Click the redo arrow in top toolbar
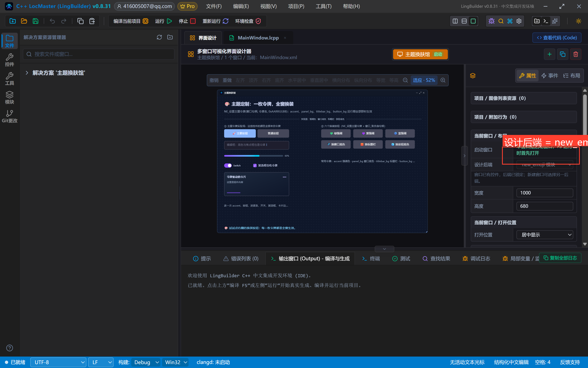Viewport: 588px width, 368px height. coord(64,21)
